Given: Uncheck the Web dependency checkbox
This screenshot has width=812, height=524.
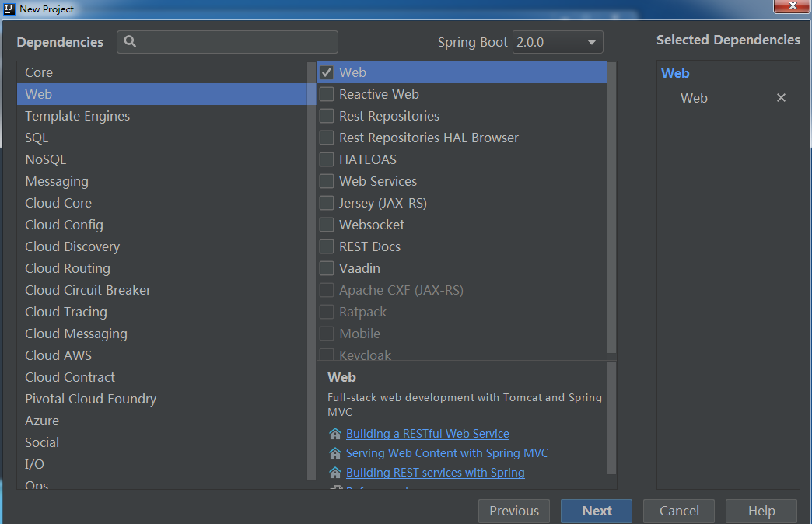Looking at the screenshot, I should click(326, 72).
